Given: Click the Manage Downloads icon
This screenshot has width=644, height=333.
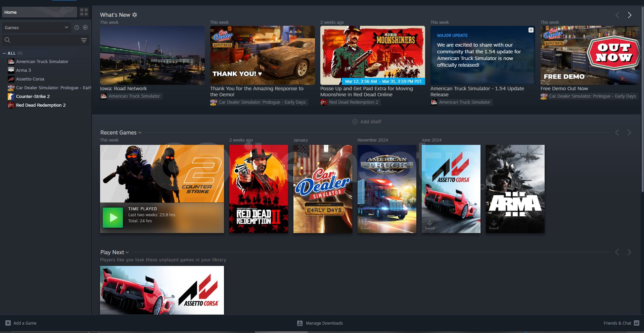Looking at the screenshot, I should pyautogui.click(x=300, y=323).
